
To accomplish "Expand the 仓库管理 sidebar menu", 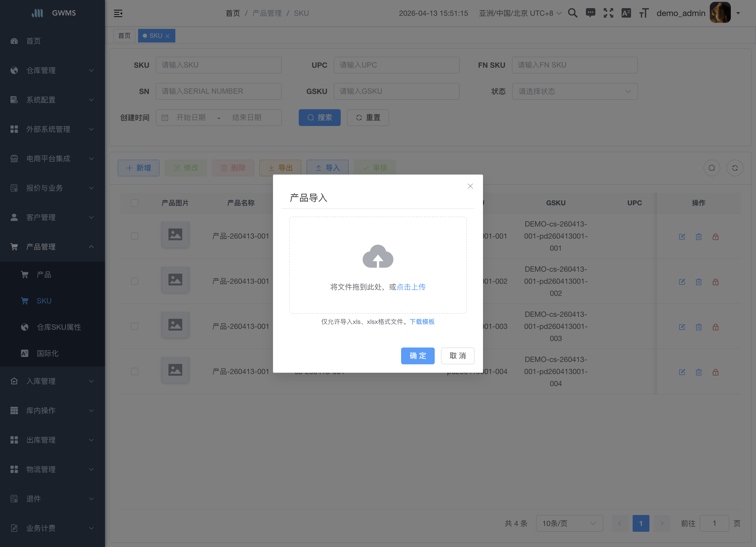I will tap(52, 70).
